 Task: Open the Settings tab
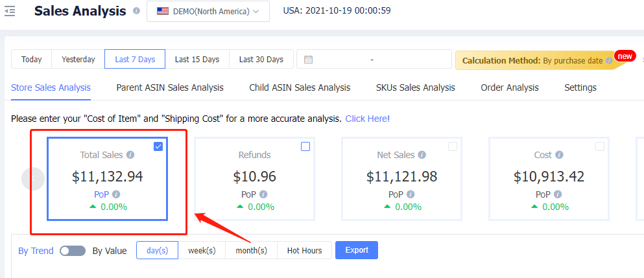(x=580, y=87)
